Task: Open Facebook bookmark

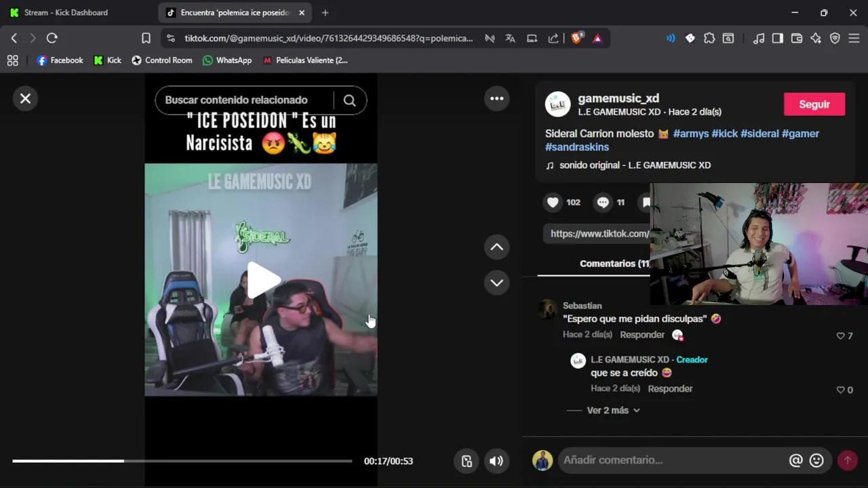Action: click(x=60, y=60)
